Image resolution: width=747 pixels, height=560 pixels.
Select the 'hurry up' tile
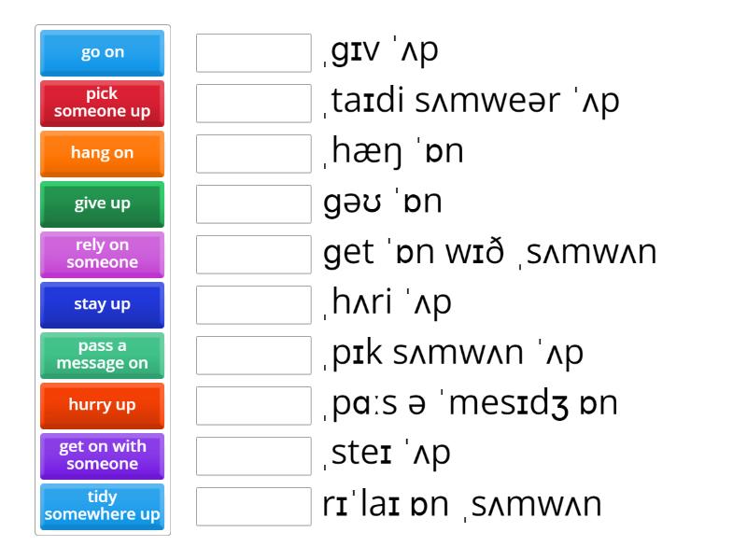[x=102, y=406]
